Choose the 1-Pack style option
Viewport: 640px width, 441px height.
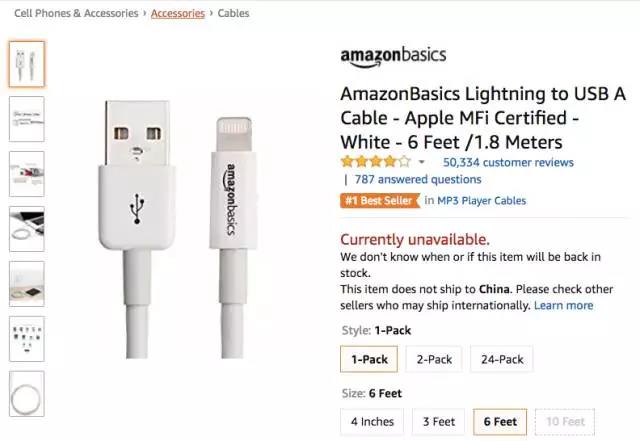(369, 358)
